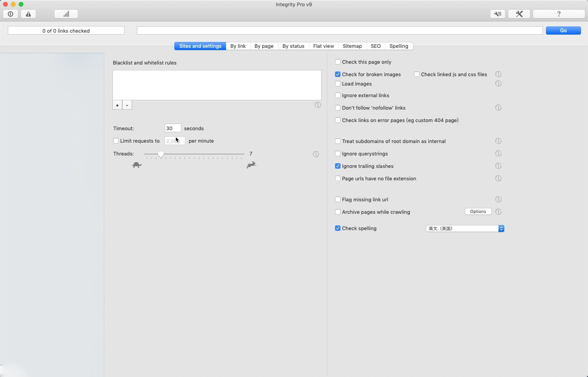Enable Check this page only
The image size is (588, 377).
click(x=338, y=62)
